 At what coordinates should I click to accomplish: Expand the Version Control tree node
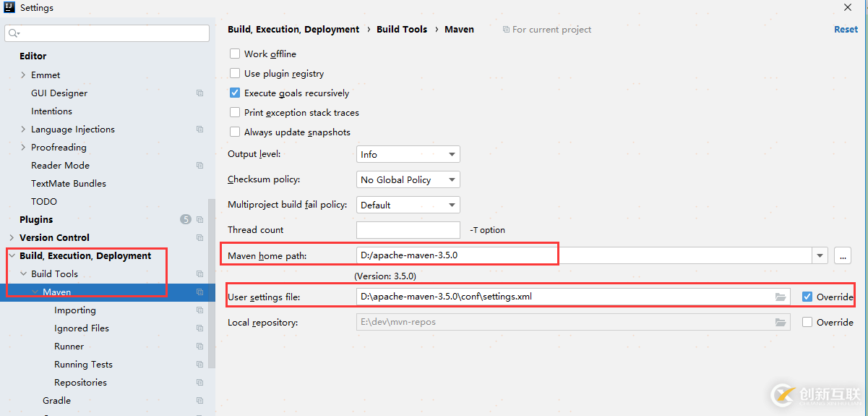click(12, 238)
